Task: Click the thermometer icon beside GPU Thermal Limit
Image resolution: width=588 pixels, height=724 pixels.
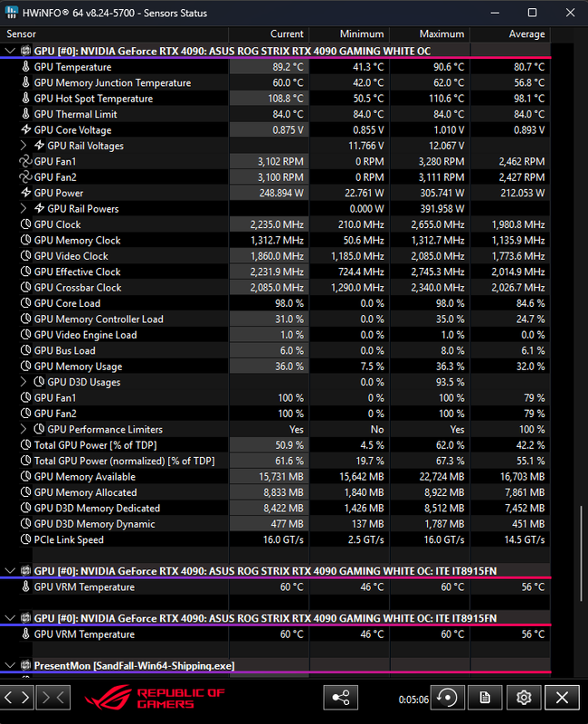Action: 26,114
